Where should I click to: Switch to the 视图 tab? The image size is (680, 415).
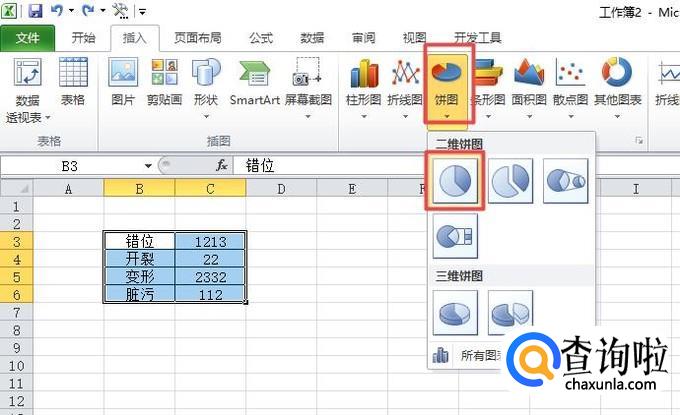[x=414, y=38]
